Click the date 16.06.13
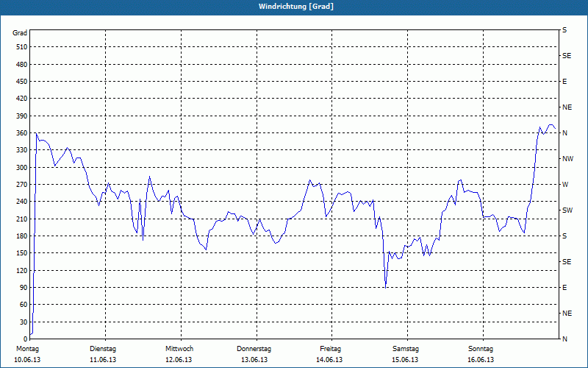The image size is (588, 368). point(481,360)
